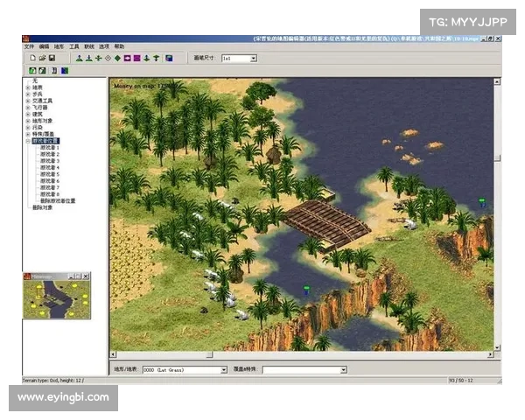Click the map's horizontal scrollbar thumb
525x420 pixels.
209,354
